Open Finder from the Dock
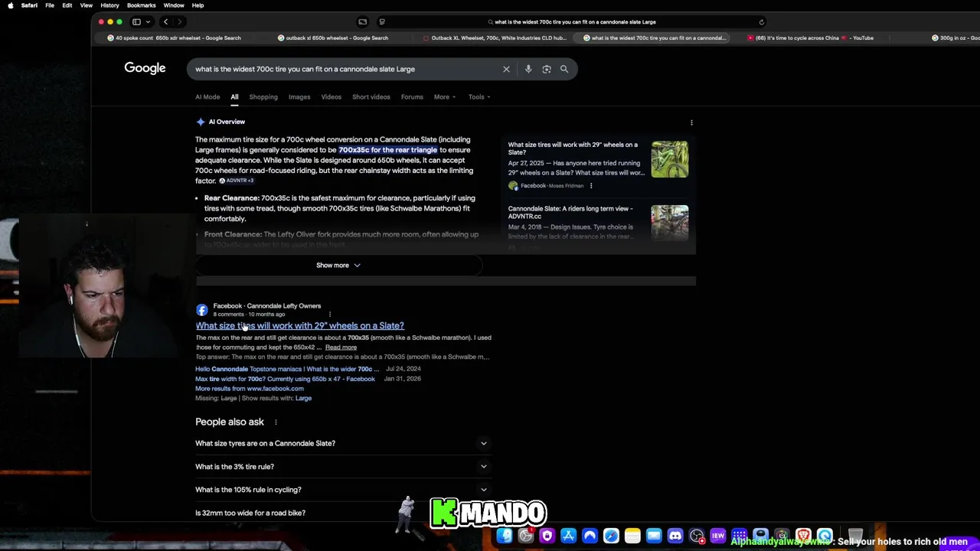Viewport: 980px width, 551px height. [505, 536]
